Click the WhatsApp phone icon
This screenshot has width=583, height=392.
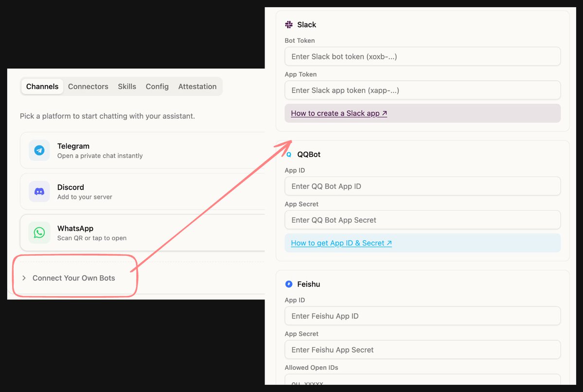click(x=39, y=232)
